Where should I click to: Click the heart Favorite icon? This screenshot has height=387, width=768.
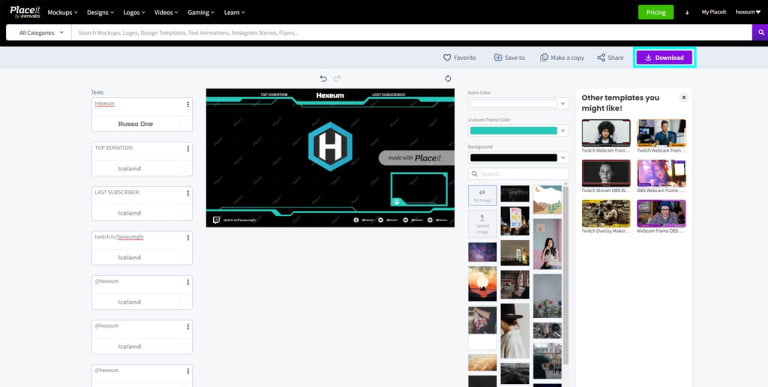pyautogui.click(x=447, y=57)
